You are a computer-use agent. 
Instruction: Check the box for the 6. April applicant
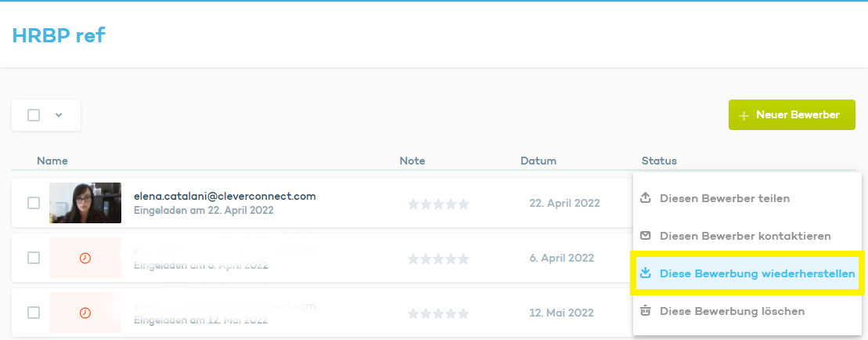click(34, 258)
